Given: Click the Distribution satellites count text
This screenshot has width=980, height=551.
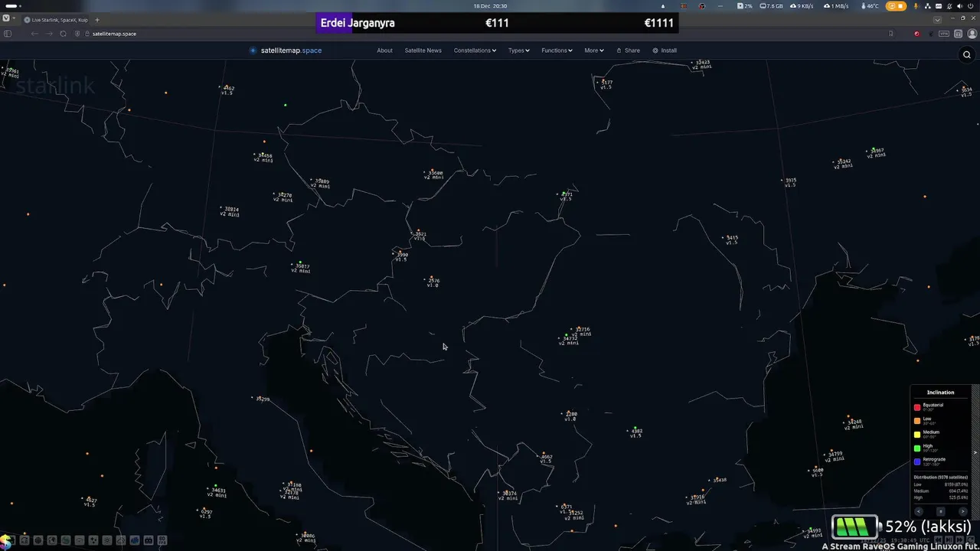Looking at the screenshot, I should 941,477.
